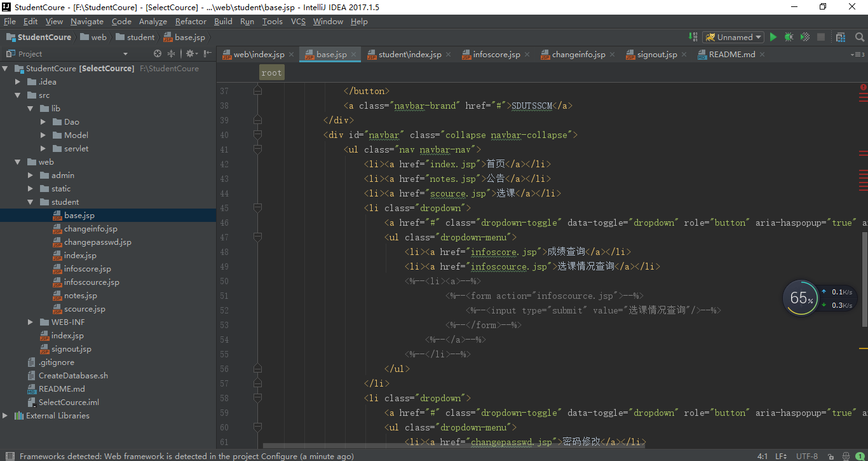Open Search Everywhere magnifier icon
This screenshot has height=461, width=868.
[859, 37]
